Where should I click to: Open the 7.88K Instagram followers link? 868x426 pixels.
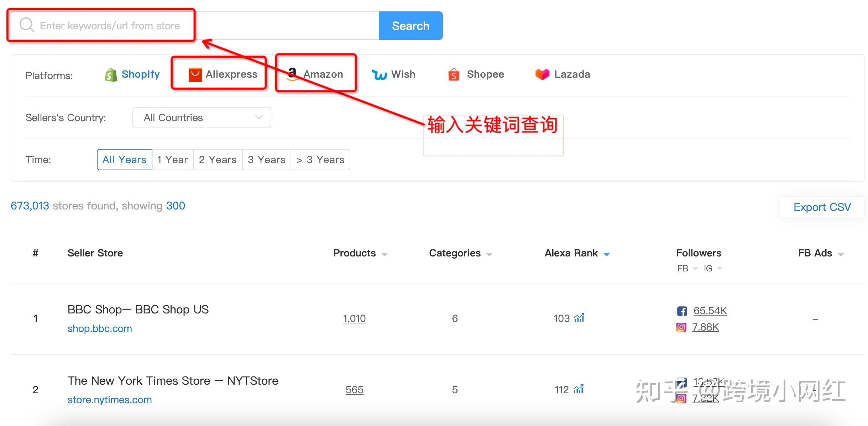coord(705,327)
